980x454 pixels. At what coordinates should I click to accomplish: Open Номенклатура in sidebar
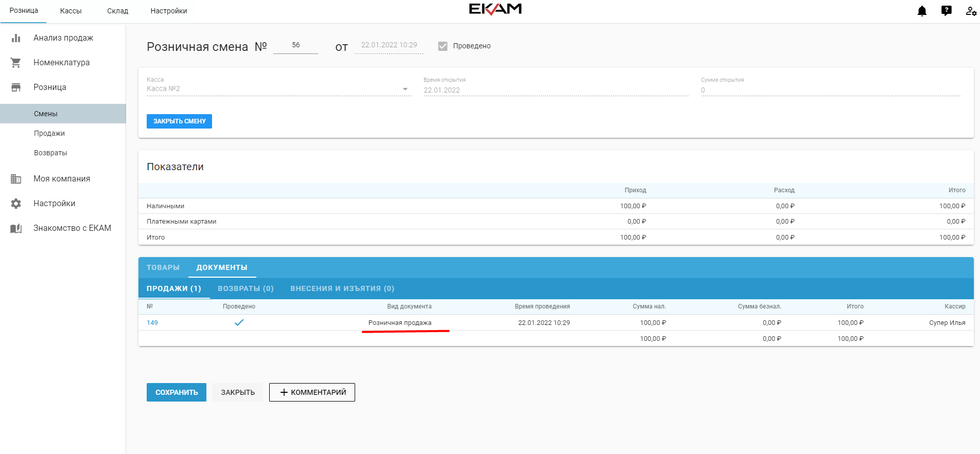[x=62, y=63]
